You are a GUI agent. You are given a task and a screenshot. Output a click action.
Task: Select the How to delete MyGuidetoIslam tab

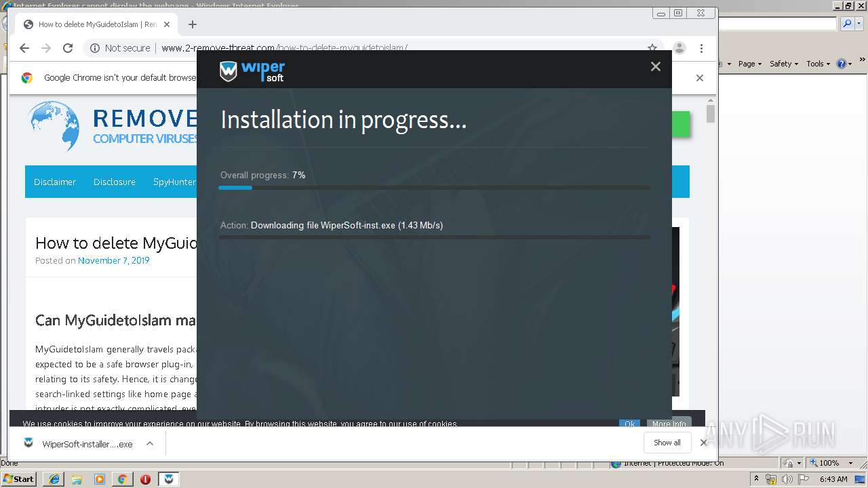pos(97,24)
